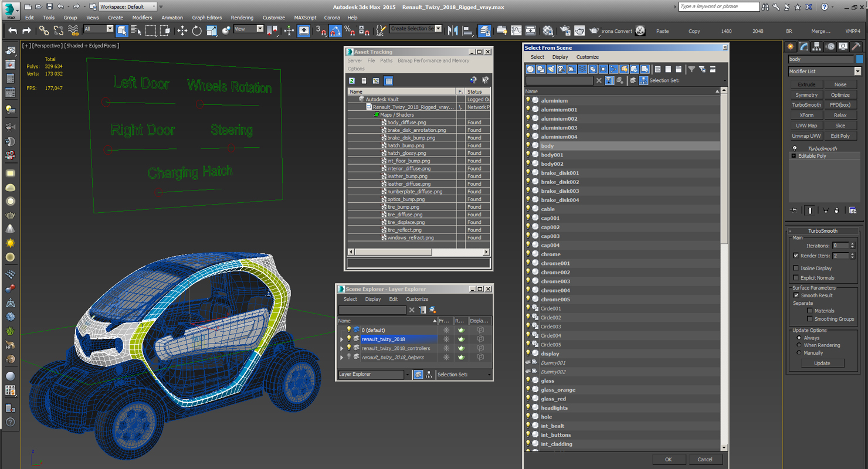
Task: Open the Hierarchy command panel tab
Action: coord(817,46)
